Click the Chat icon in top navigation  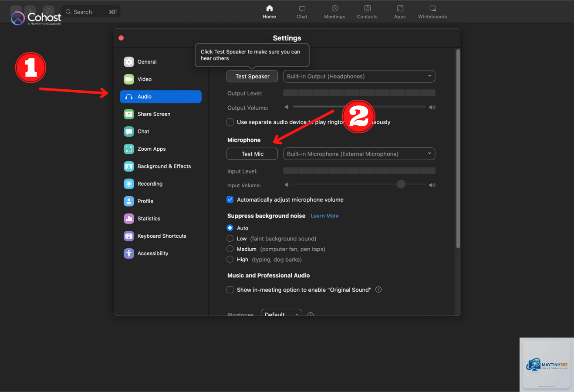point(302,8)
